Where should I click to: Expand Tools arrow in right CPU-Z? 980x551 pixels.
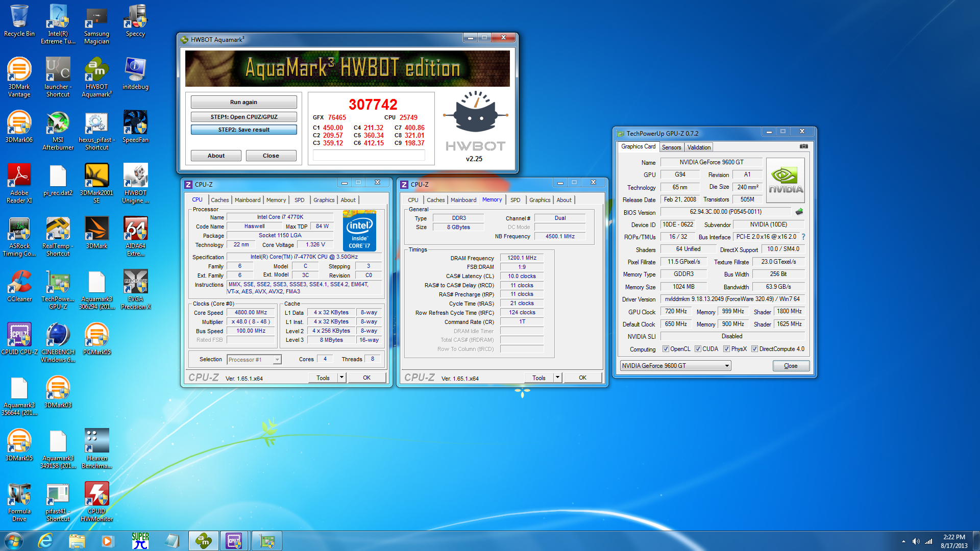(557, 378)
